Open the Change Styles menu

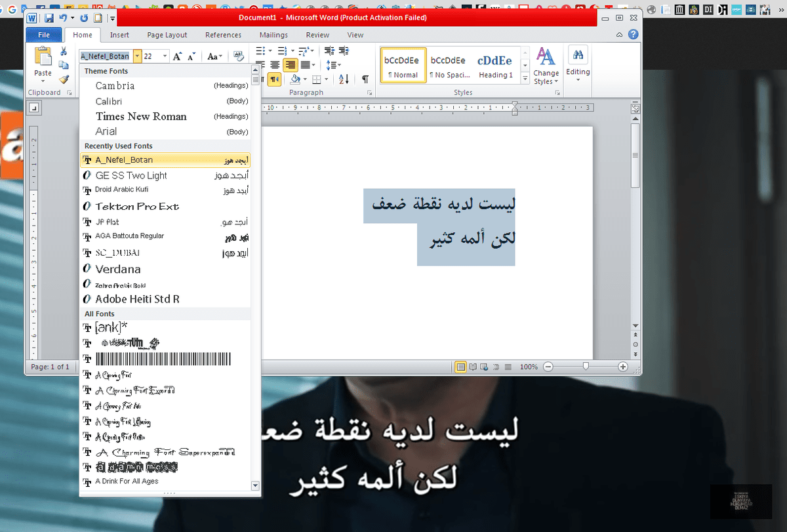(x=546, y=66)
